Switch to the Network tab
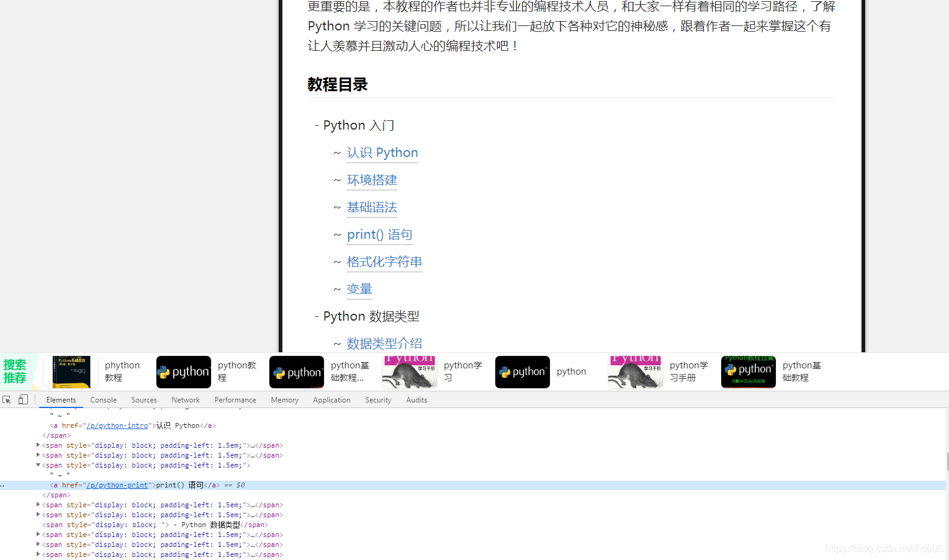 click(186, 400)
